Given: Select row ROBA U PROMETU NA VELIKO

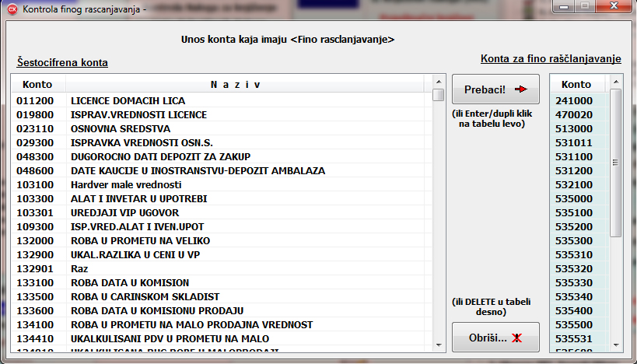Looking at the screenshot, I should coord(222,241).
